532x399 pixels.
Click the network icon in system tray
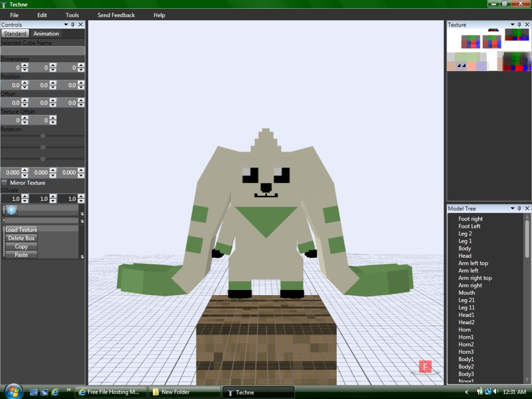click(x=488, y=392)
